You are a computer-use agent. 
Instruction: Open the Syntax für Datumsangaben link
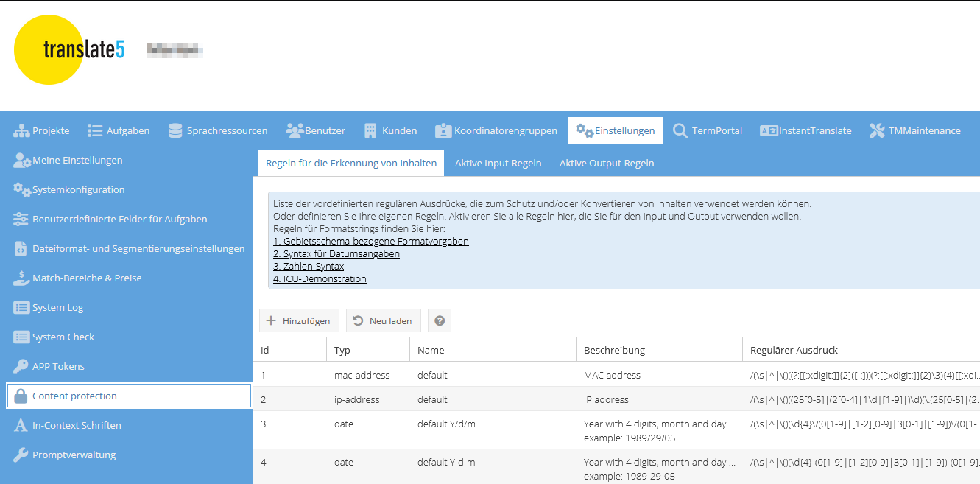(x=336, y=254)
